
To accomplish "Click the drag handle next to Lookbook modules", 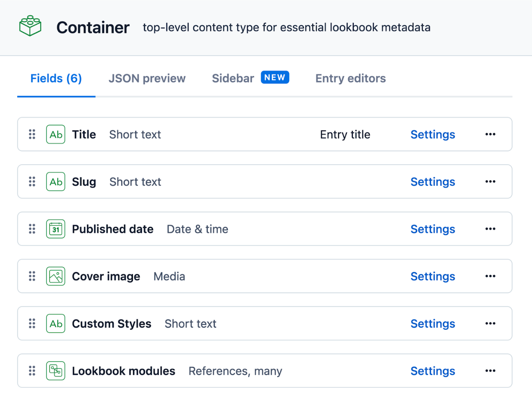I will (x=32, y=371).
